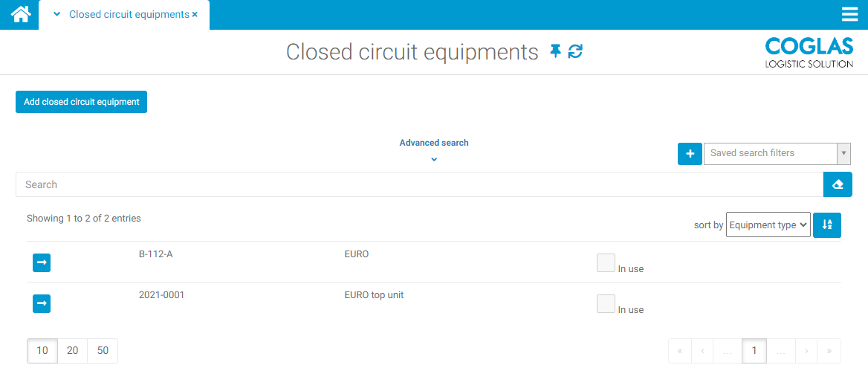The image size is (868, 371).
Task: Pin the Closed circuit equipments page
Action: (555, 51)
